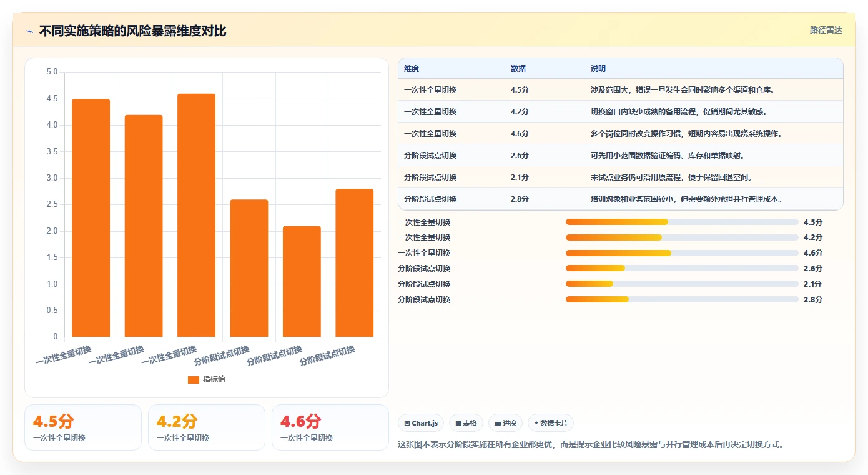Click the 4.2 bar in the chart
Image resolution: width=868 pixels, height=475 pixels.
click(144, 226)
